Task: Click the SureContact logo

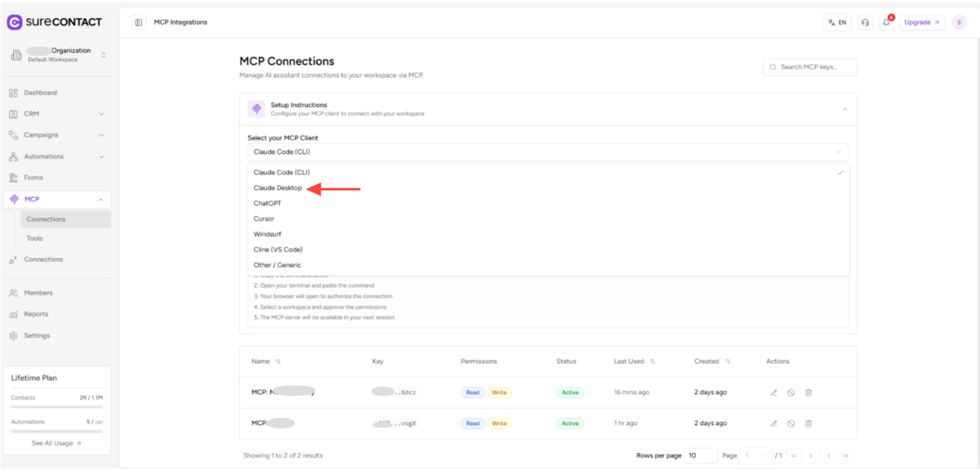Action: (56, 22)
